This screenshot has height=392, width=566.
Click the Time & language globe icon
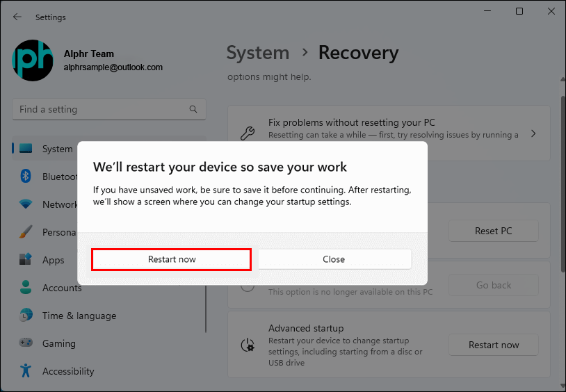click(x=26, y=316)
